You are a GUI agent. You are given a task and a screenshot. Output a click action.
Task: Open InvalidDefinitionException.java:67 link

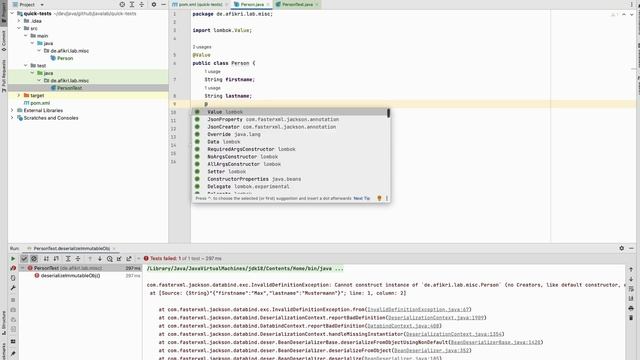[419, 310]
